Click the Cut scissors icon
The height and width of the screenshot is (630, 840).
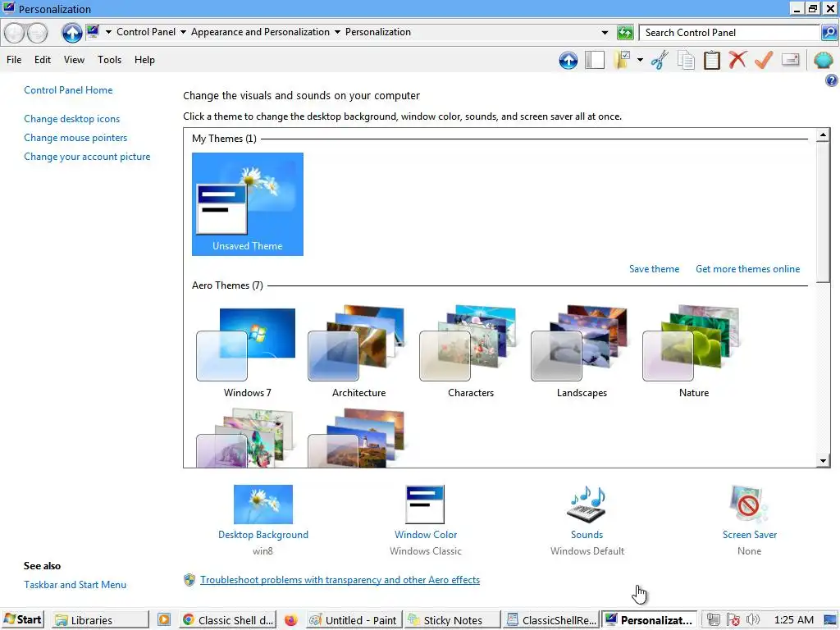(660, 60)
